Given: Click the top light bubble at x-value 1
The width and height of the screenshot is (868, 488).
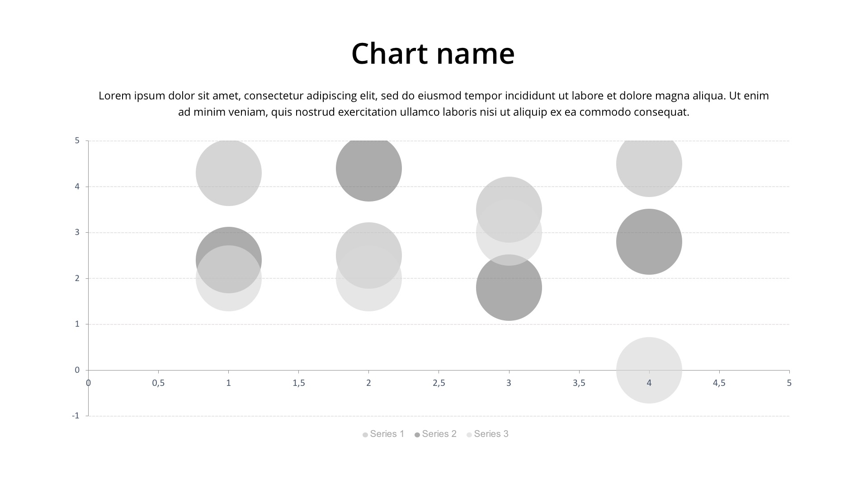Looking at the screenshot, I should click(228, 173).
